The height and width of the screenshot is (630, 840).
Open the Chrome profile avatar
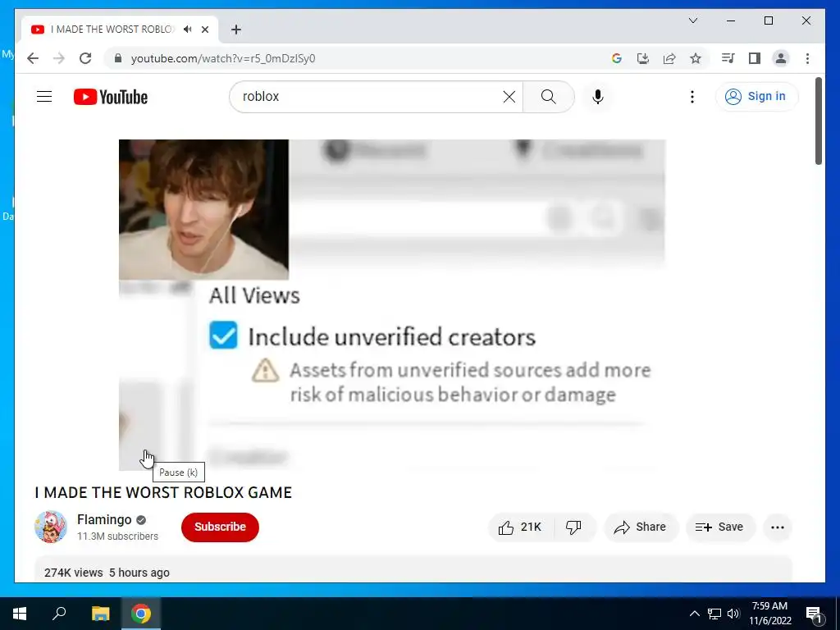tap(781, 58)
